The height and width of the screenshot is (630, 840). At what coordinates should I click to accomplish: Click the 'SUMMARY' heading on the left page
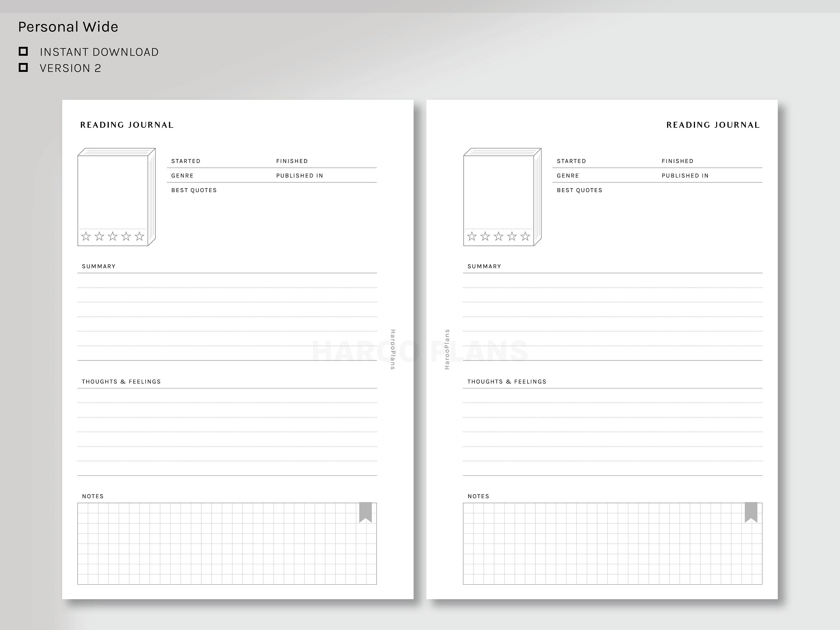coord(99,267)
